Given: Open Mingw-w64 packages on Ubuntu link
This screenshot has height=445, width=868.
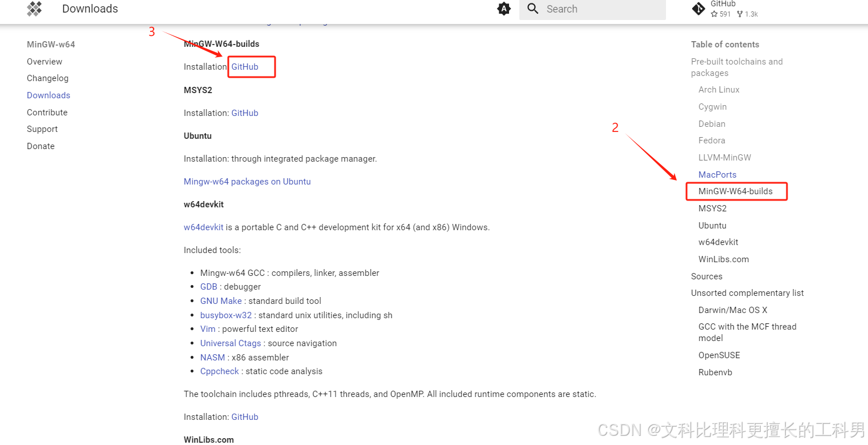Looking at the screenshot, I should point(247,182).
